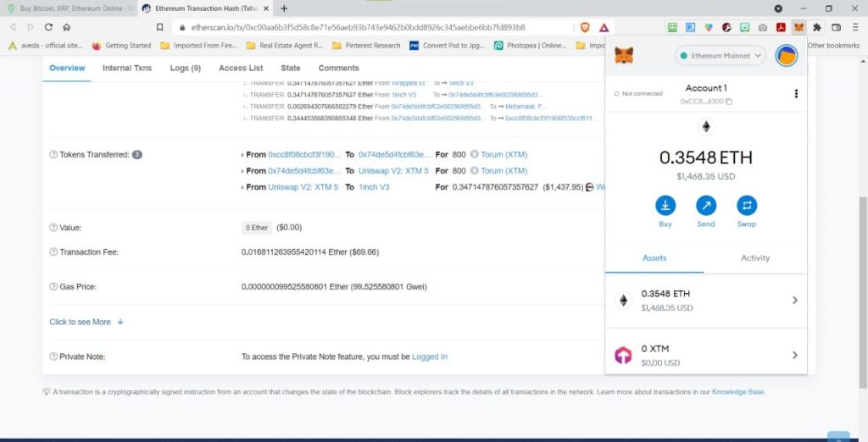The height and width of the screenshot is (442, 868).
Task: Click the MetaMask fox logo in popup
Action: coord(625,55)
